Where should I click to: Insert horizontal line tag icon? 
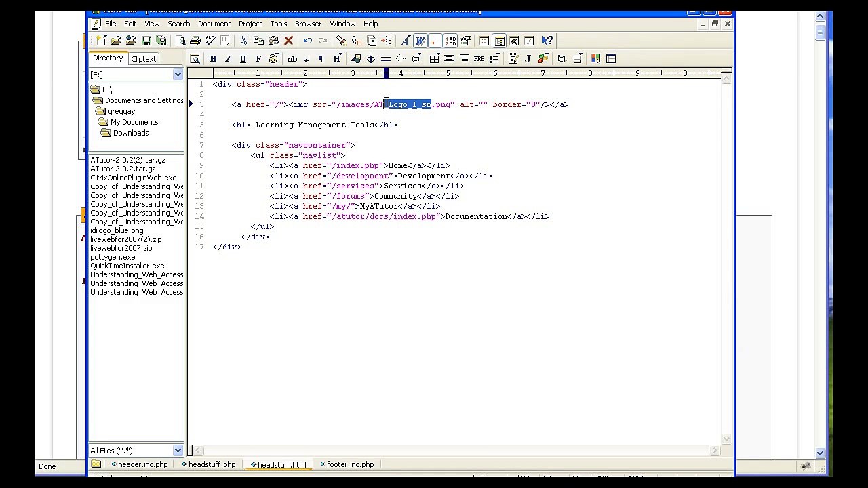coord(385,59)
